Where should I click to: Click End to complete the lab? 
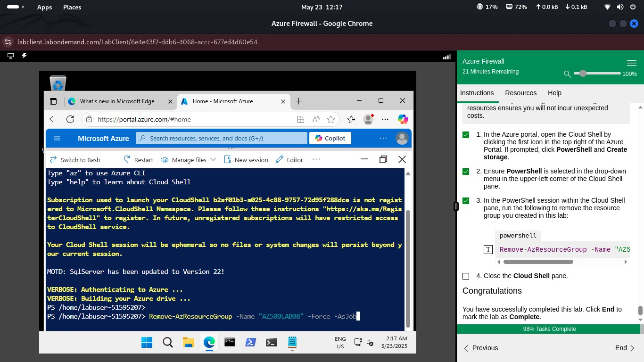(620, 348)
